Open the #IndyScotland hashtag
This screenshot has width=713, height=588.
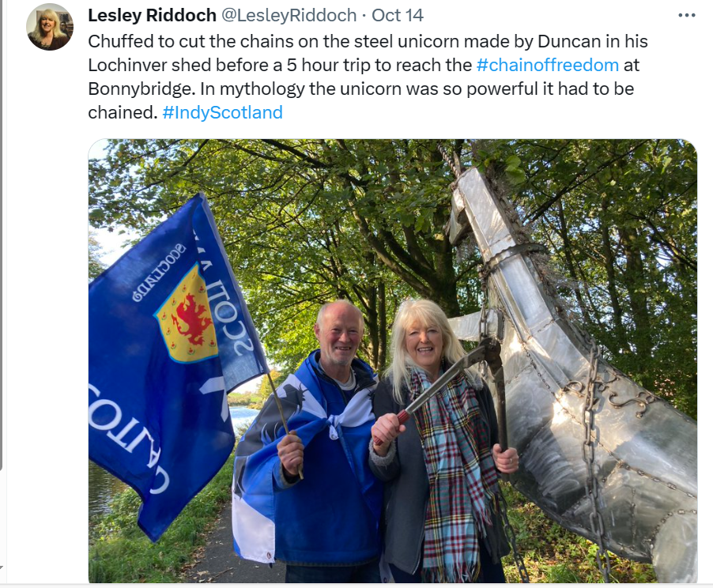click(222, 112)
